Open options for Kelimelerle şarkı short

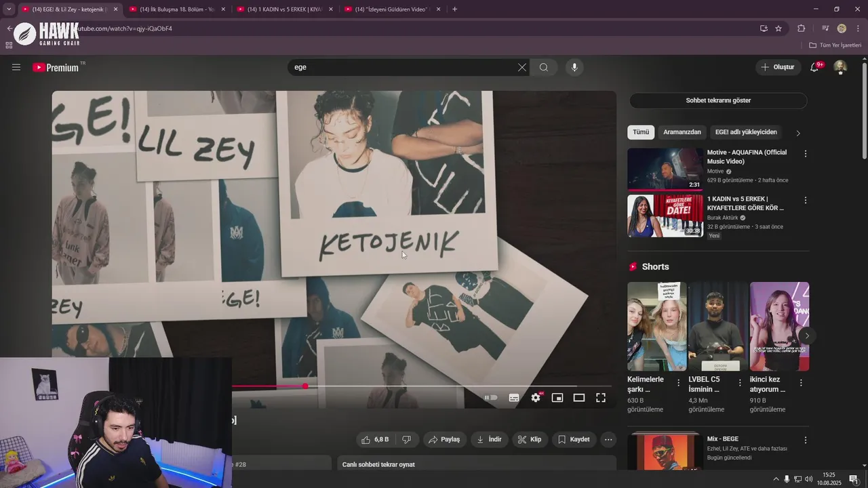tap(678, 383)
